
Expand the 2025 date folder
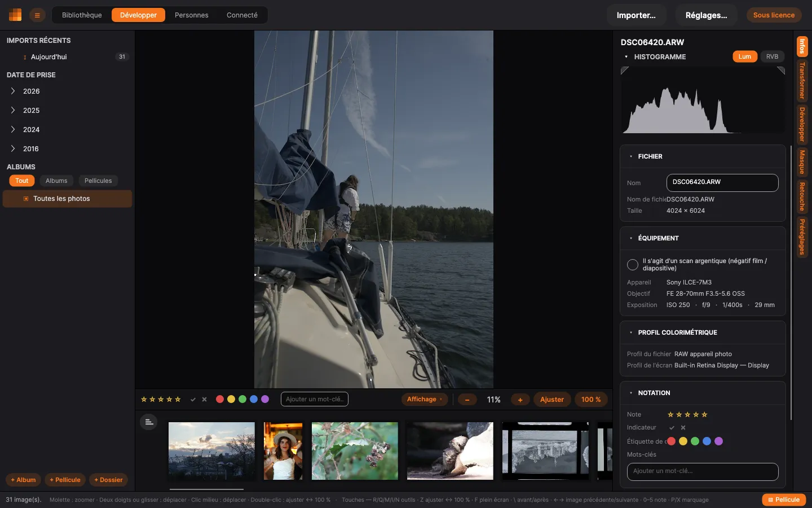(x=13, y=110)
